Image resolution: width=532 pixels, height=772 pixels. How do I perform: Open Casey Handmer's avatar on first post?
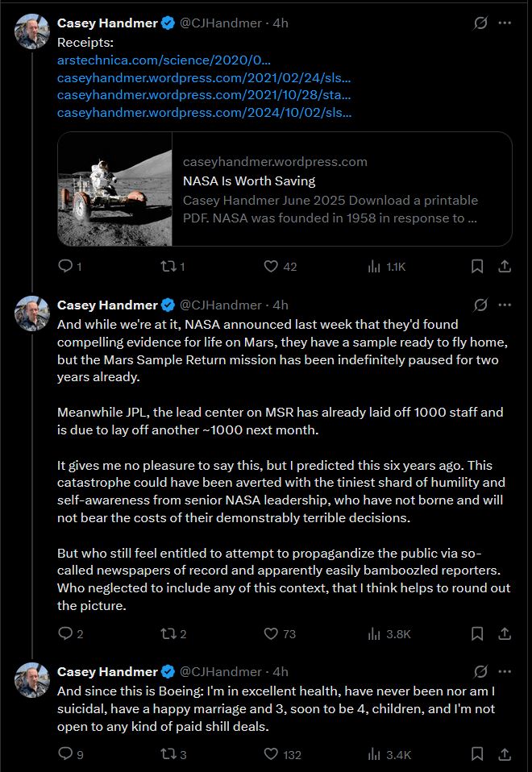(x=32, y=31)
